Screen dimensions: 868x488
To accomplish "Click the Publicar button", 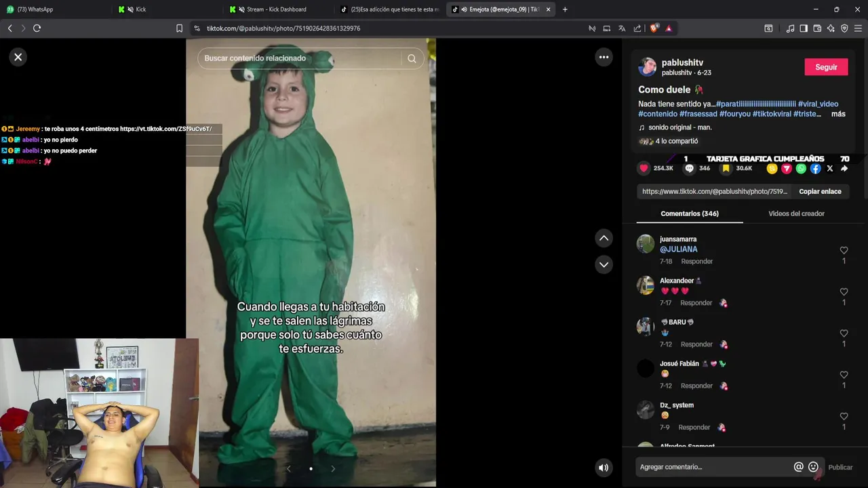I will (x=840, y=467).
